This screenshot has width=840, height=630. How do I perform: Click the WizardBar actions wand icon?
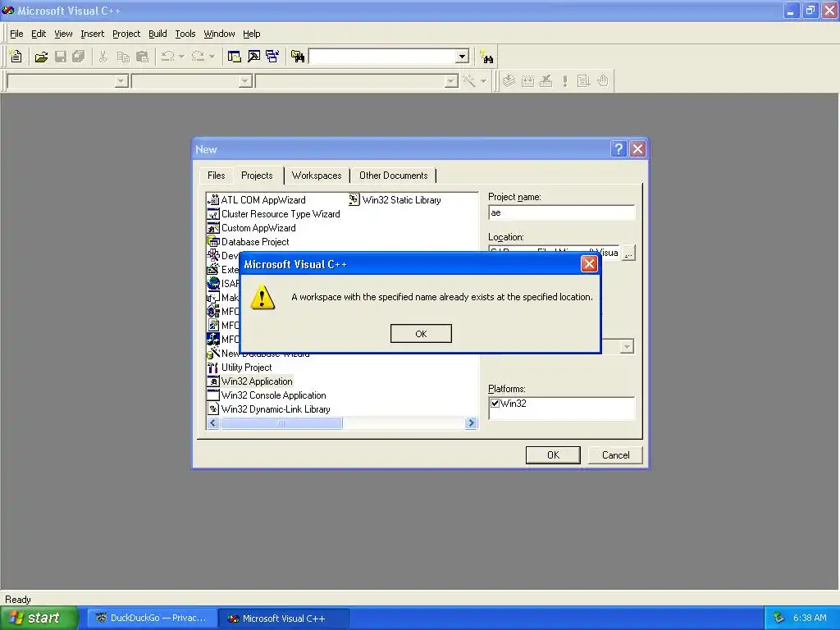(469, 81)
